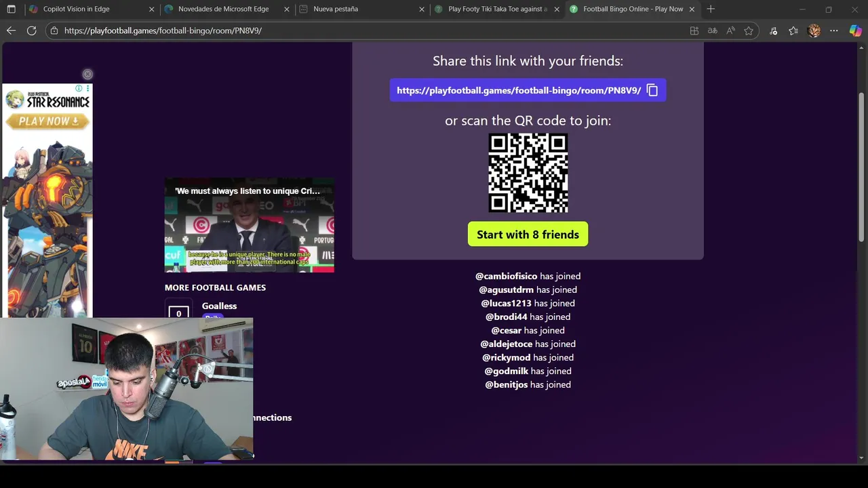Screen dimensions: 868x488
Task: Click the room share link text
Action: click(x=519, y=90)
